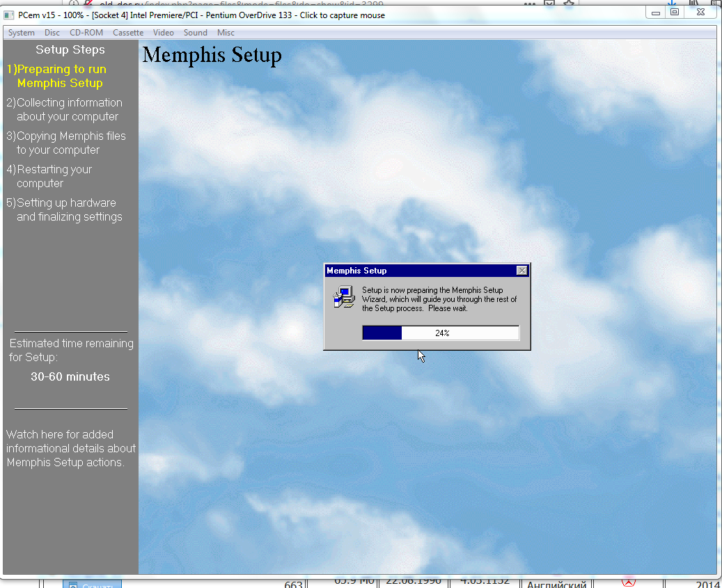722x588 pixels.
Task: Maximize the PCem emulator window
Action: coord(675,13)
